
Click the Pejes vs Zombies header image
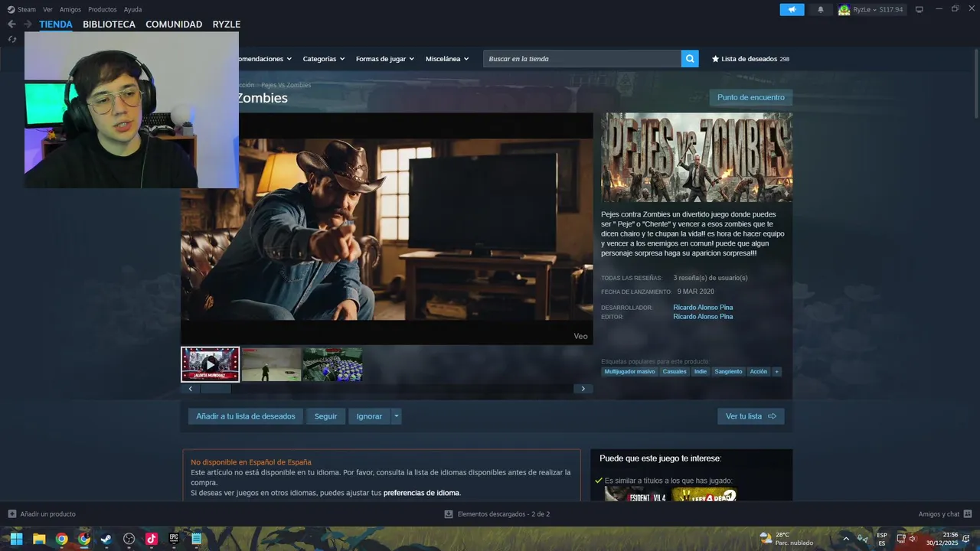[x=697, y=158]
